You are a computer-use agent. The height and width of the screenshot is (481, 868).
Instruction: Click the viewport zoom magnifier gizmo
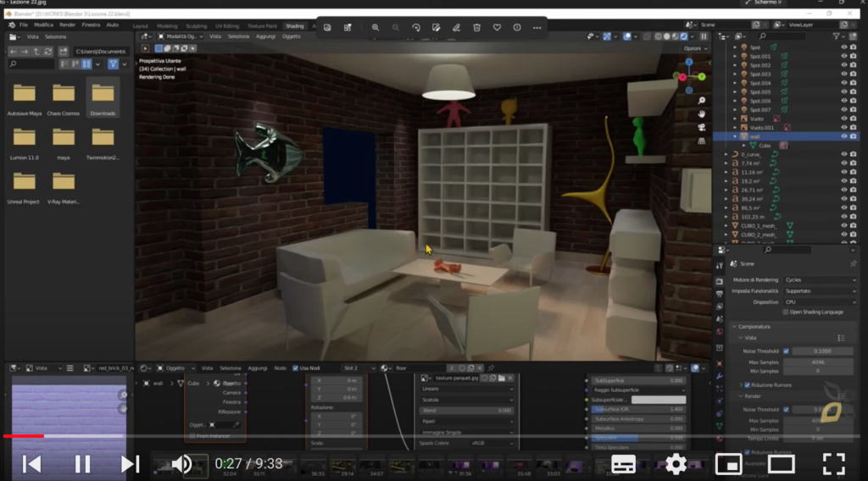[x=701, y=101]
